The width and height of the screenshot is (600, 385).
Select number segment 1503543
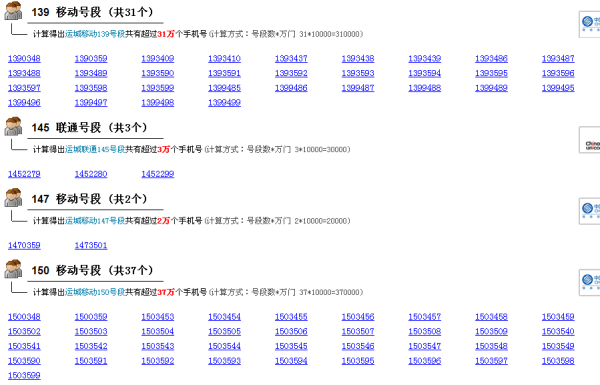click(x=158, y=346)
